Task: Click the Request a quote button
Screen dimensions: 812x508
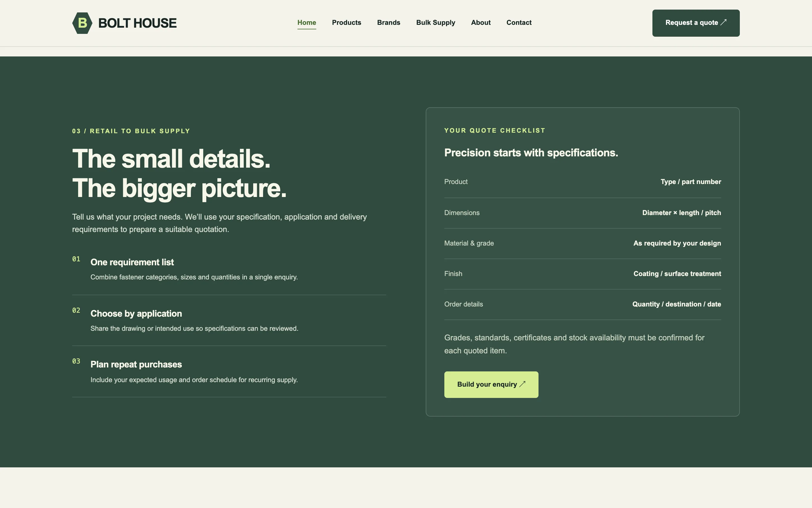Action: point(696,23)
